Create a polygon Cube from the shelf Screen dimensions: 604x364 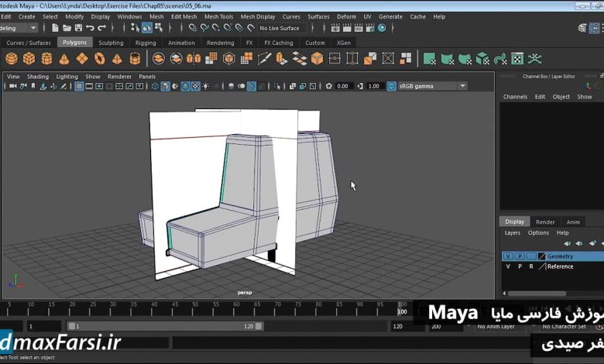click(x=29, y=59)
